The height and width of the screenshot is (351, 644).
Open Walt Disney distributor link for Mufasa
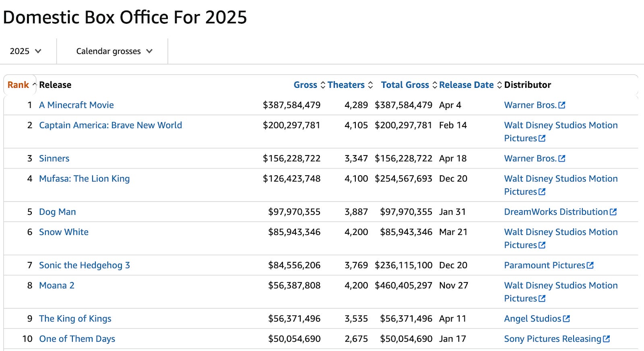click(561, 185)
